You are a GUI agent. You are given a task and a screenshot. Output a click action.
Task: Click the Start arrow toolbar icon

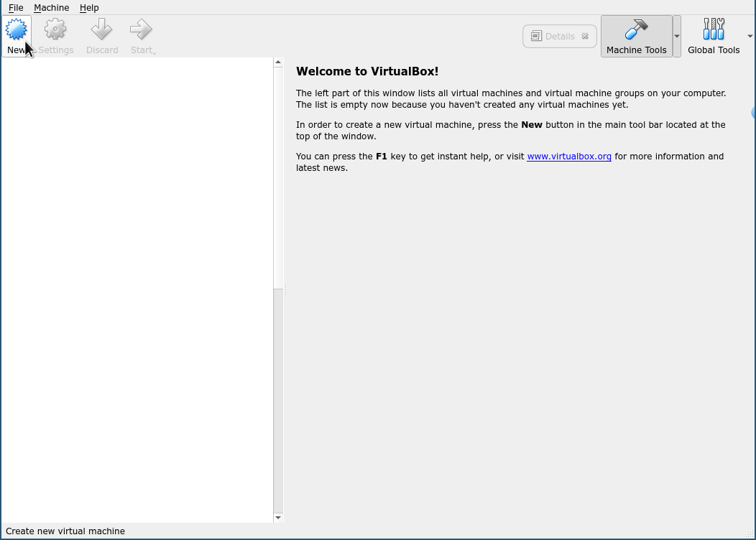141,30
